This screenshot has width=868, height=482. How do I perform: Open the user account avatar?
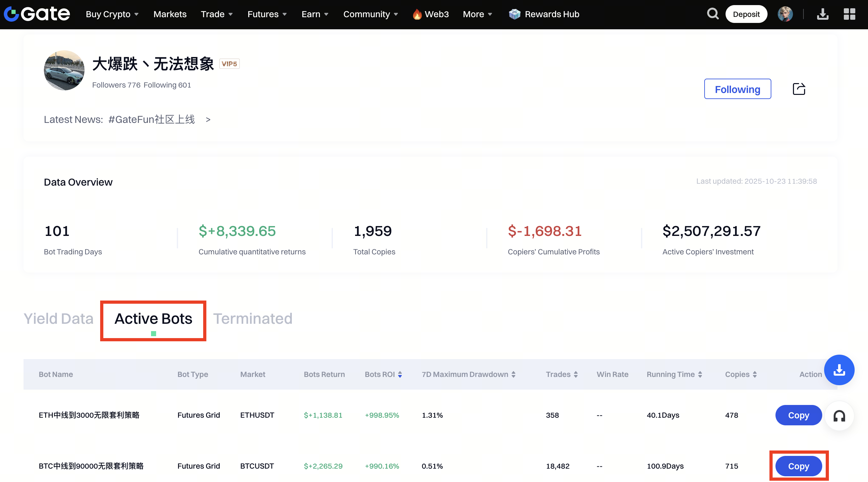click(785, 14)
